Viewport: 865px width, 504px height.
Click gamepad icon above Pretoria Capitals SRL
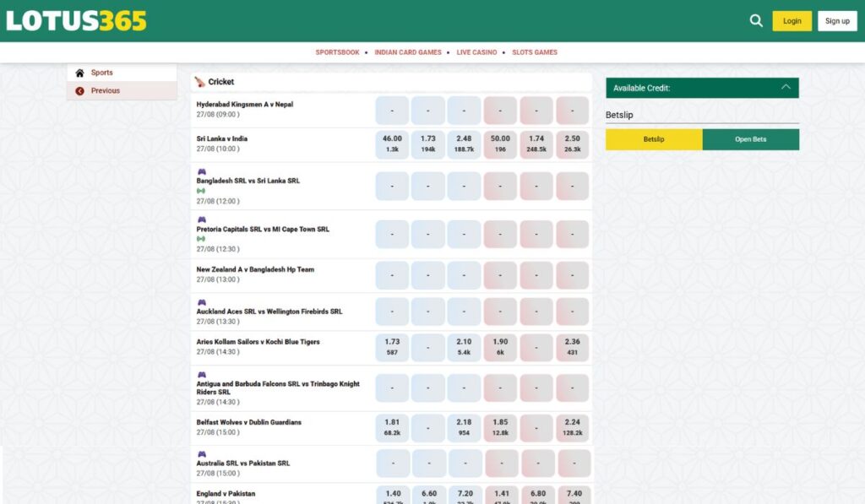(201, 219)
